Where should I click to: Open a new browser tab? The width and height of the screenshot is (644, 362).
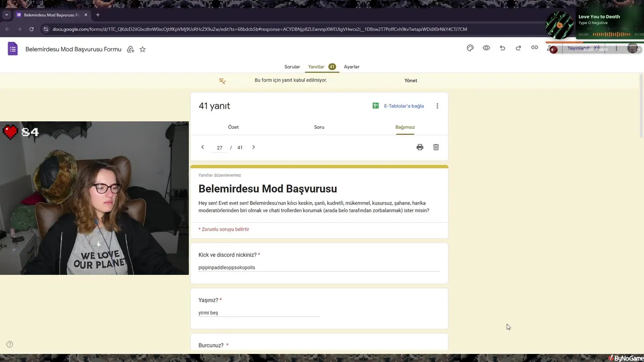(98, 15)
